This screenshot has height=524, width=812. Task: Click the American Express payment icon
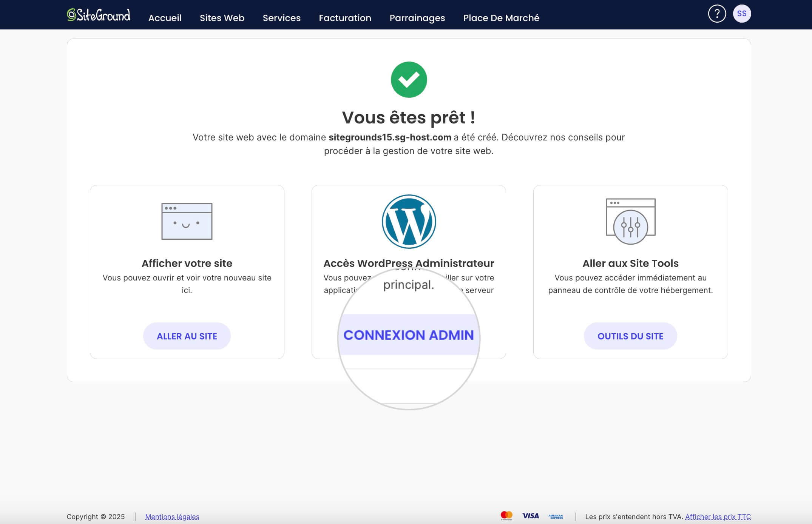[x=556, y=516]
